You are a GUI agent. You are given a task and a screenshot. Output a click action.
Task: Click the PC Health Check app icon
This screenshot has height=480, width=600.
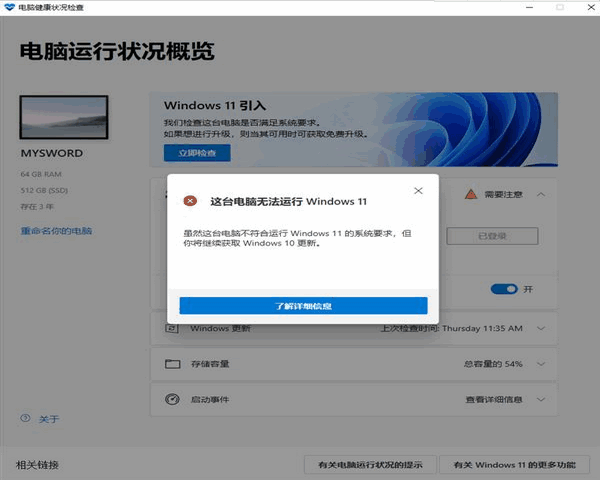click(9, 7)
